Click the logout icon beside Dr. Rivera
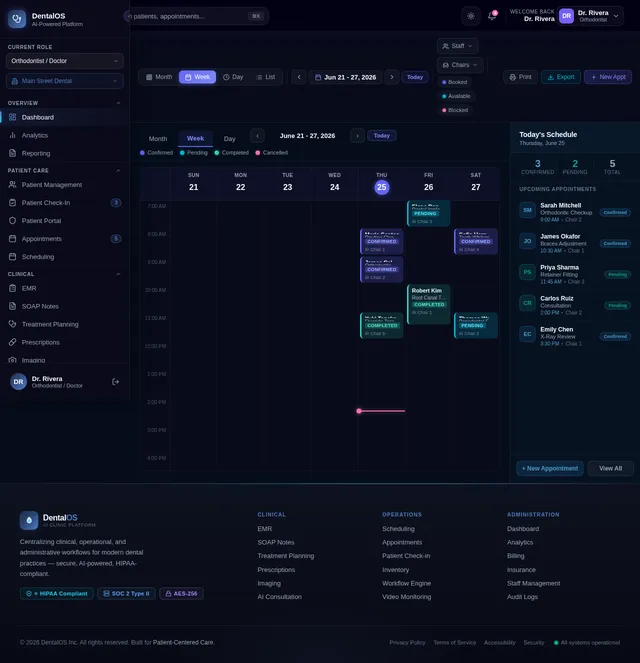640x663 pixels. tap(115, 382)
